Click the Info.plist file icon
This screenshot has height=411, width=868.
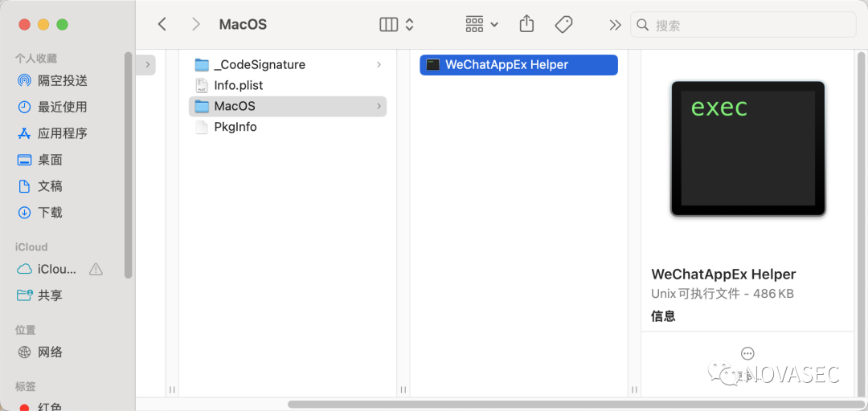pyautogui.click(x=202, y=86)
